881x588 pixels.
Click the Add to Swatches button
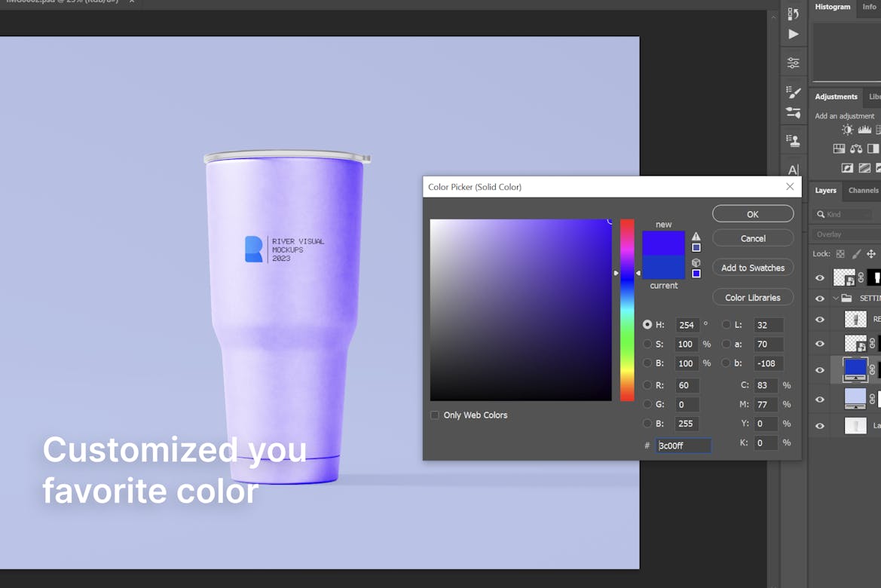(752, 268)
